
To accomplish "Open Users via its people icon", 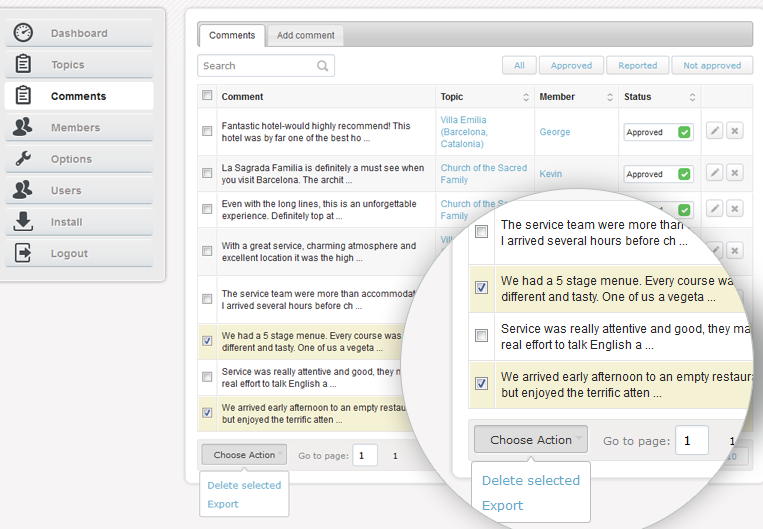I will pyautogui.click(x=22, y=189).
